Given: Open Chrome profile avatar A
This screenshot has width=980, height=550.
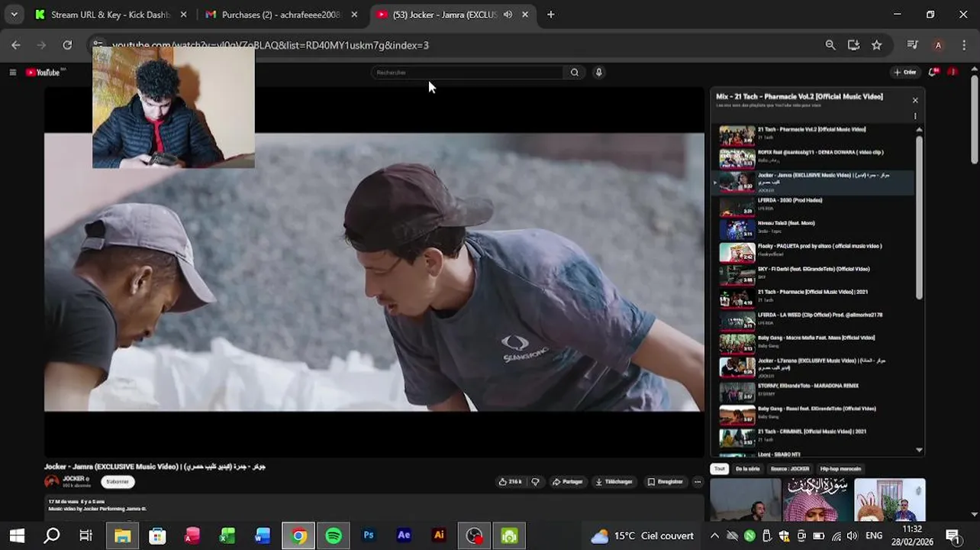Looking at the screenshot, I should 938,45.
